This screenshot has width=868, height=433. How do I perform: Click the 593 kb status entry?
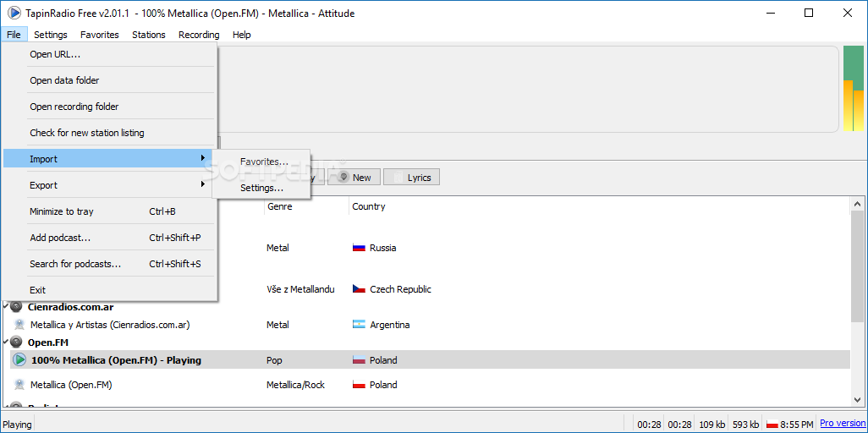pyautogui.click(x=745, y=425)
